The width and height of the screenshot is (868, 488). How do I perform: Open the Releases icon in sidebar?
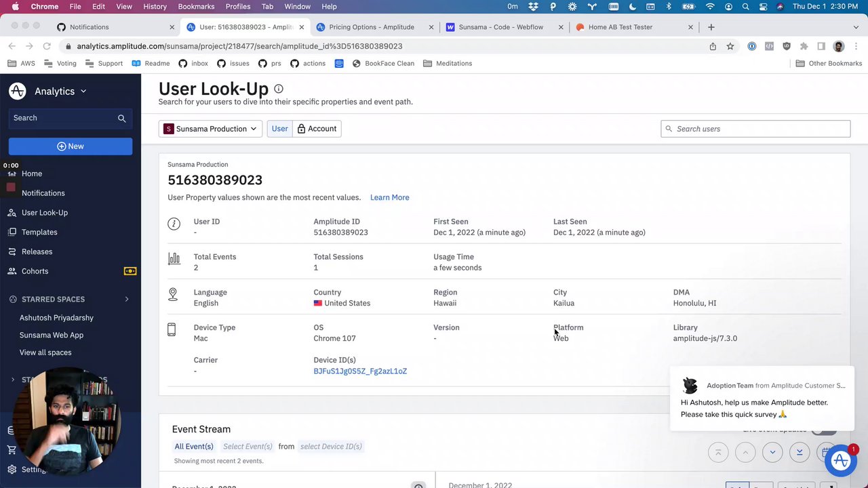(12, 251)
